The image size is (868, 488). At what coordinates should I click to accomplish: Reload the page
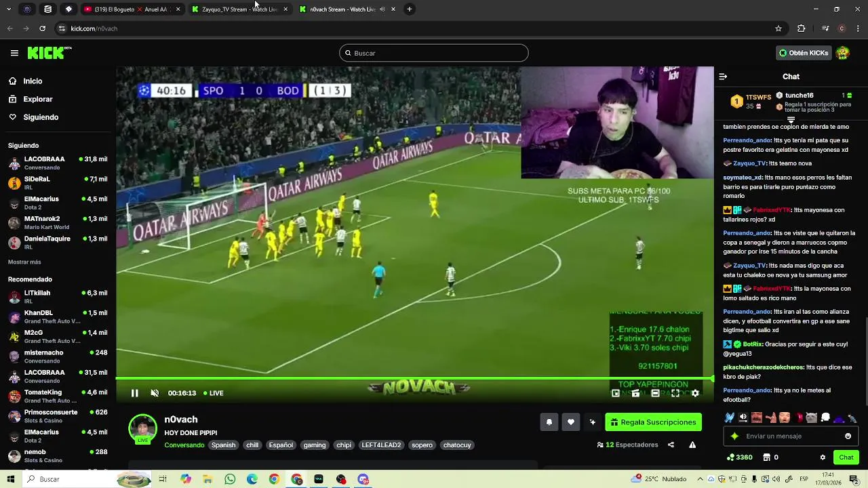pos(42,28)
